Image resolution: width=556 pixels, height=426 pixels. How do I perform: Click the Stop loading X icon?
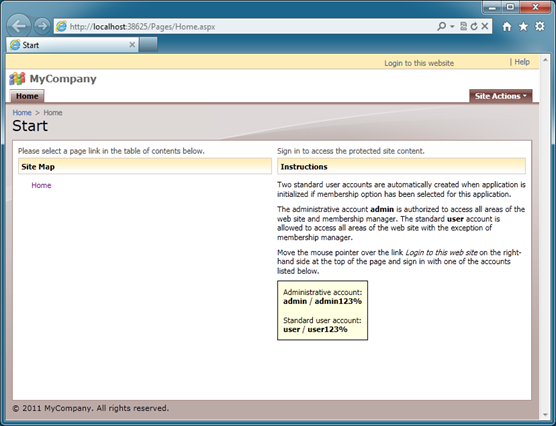point(485,26)
